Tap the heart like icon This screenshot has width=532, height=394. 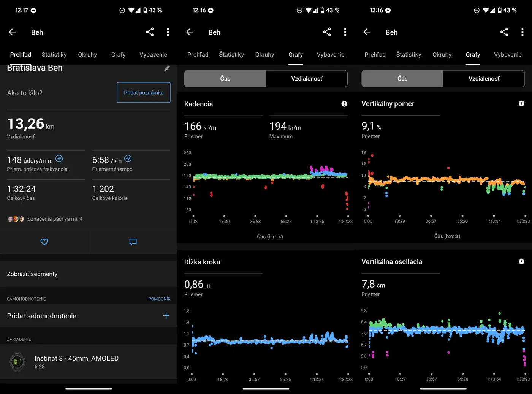click(x=44, y=242)
